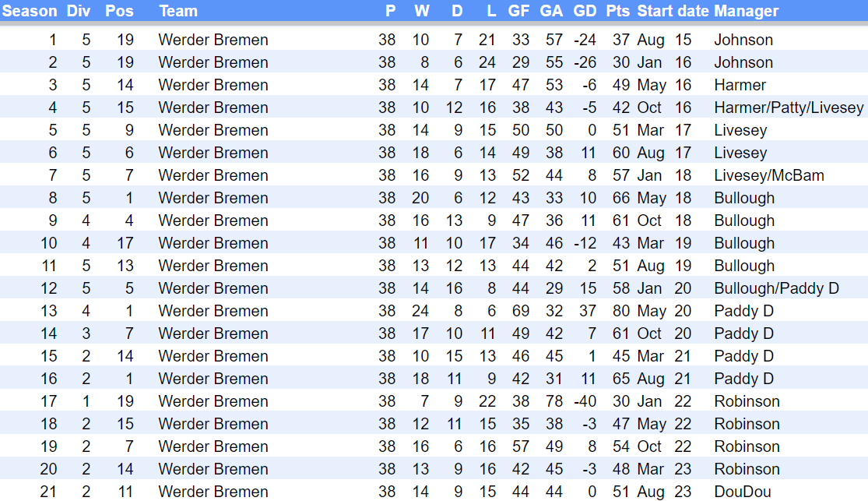
Task: Click the 78 goals-against cell
Action: click(x=553, y=401)
